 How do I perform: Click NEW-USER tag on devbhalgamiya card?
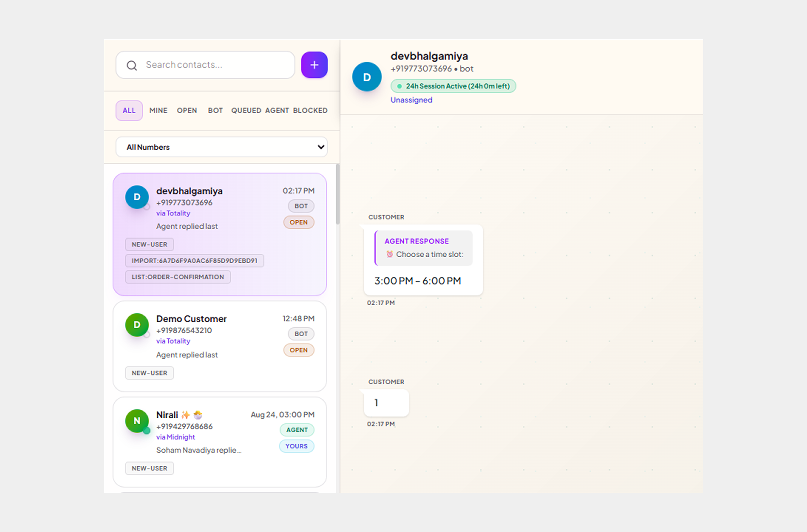[x=149, y=244]
